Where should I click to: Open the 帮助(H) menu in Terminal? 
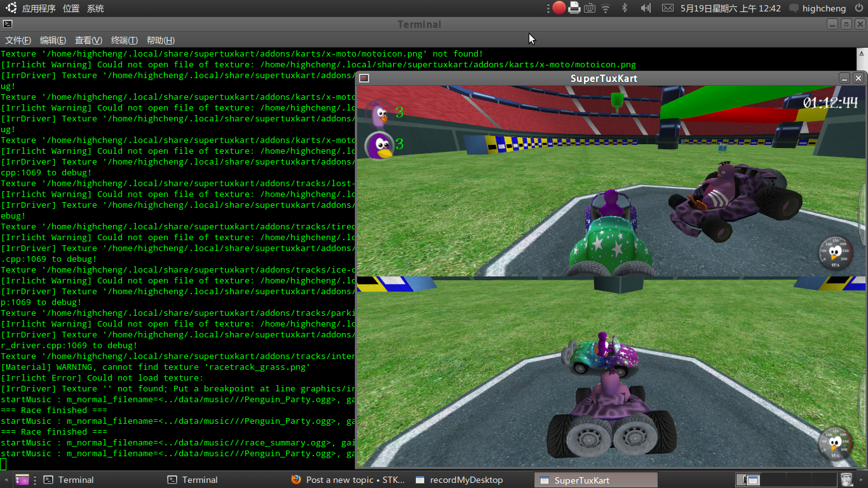(x=160, y=40)
